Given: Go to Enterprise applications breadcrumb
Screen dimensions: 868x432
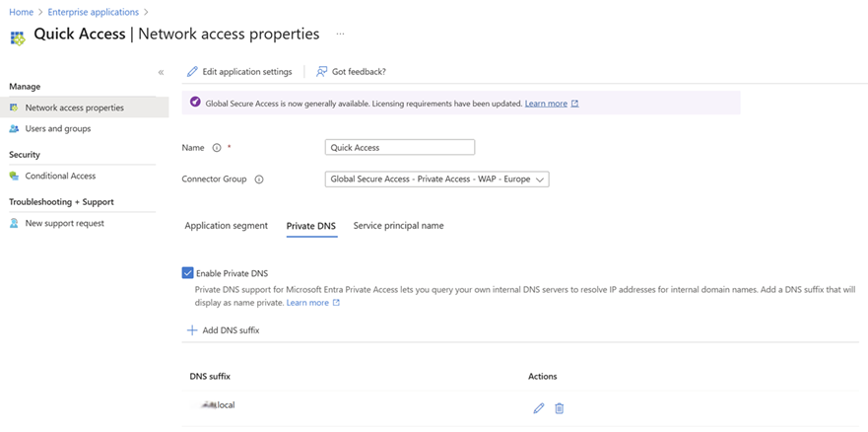Looking at the screenshot, I should point(93,12).
